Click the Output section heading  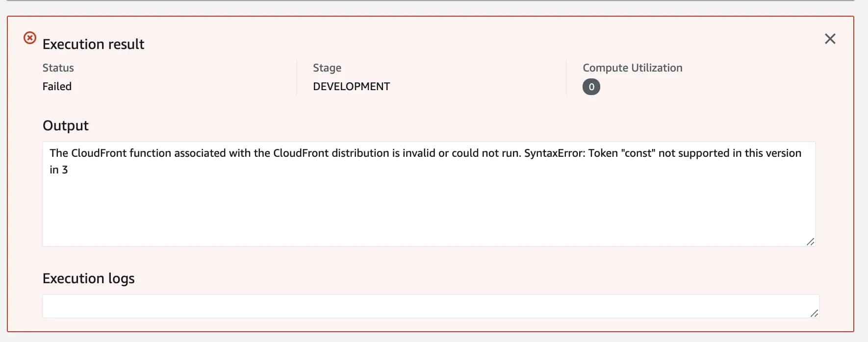65,125
